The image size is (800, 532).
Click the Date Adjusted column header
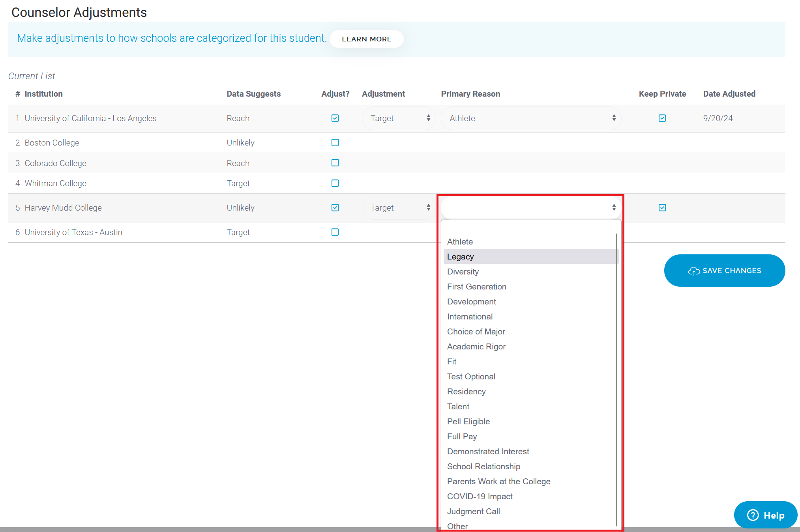pyautogui.click(x=729, y=94)
